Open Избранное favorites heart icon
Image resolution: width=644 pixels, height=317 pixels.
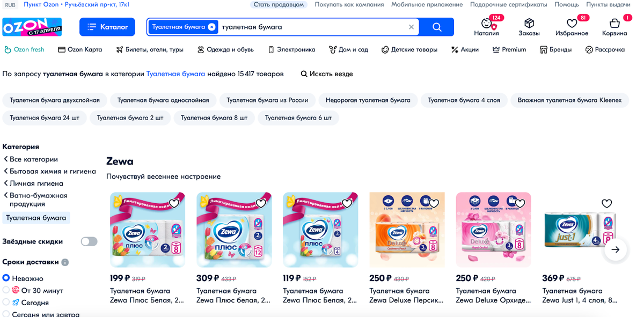pyautogui.click(x=572, y=24)
